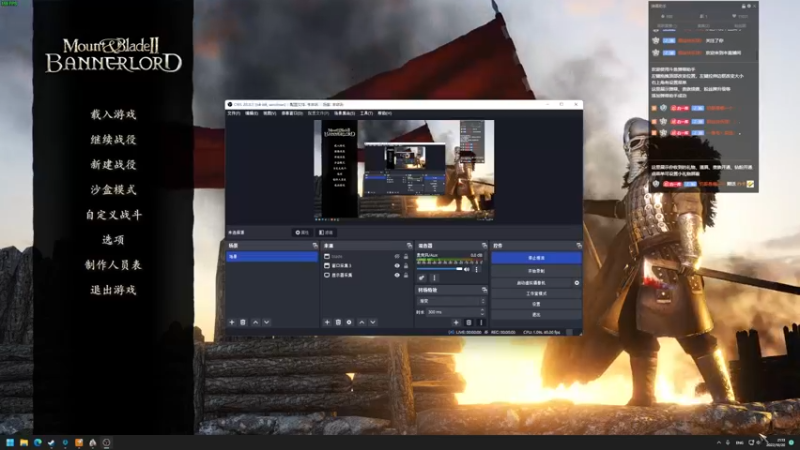Click the 滤镜 button above the sources panel
The height and width of the screenshot is (450, 800).
326,233
